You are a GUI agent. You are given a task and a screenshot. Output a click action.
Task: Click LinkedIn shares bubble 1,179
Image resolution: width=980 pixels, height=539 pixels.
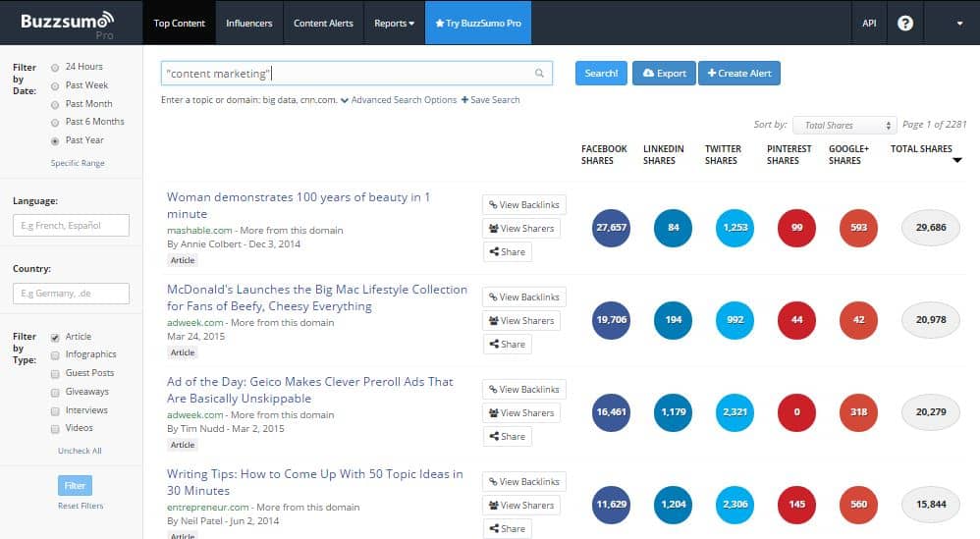coord(673,412)
